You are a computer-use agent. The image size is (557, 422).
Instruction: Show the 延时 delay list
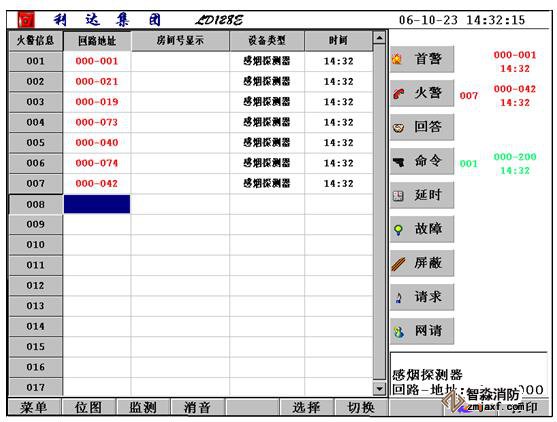[422, 195]
